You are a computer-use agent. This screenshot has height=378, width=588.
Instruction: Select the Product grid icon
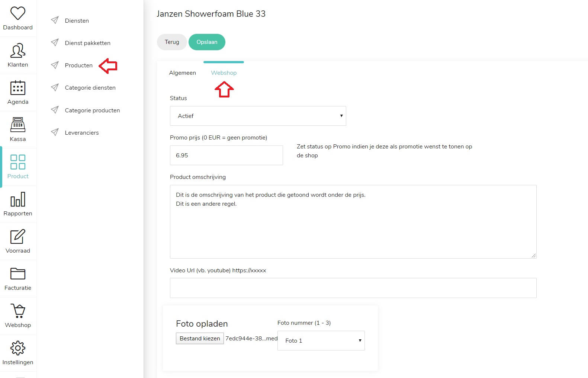[x=18, y=162]
